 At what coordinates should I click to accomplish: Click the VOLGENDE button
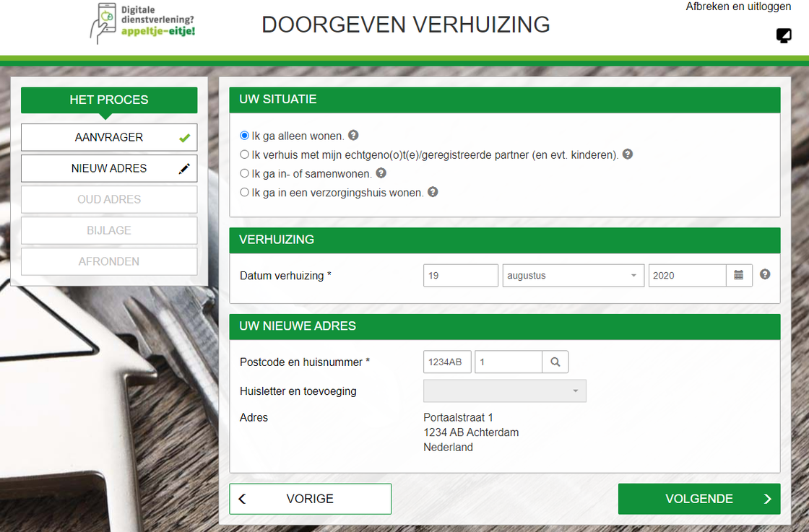pyautogui.click(x=699, y=499)
